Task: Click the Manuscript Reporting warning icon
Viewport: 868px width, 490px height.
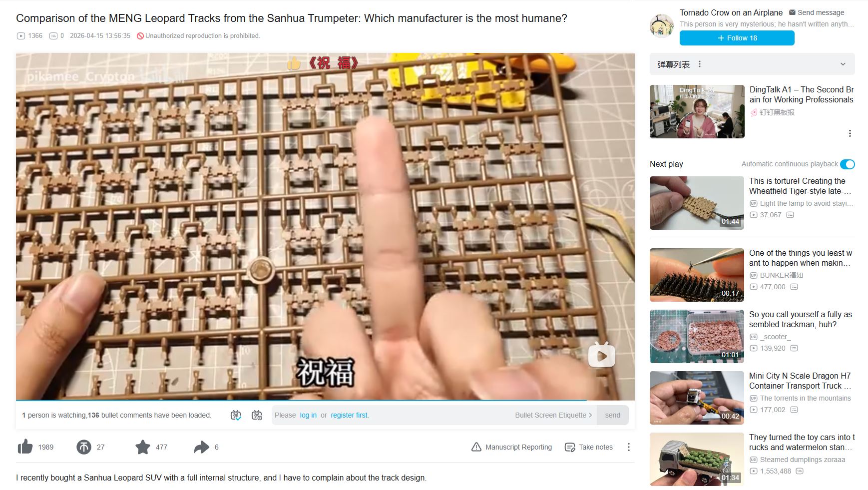Action: (x=476, y=447)
